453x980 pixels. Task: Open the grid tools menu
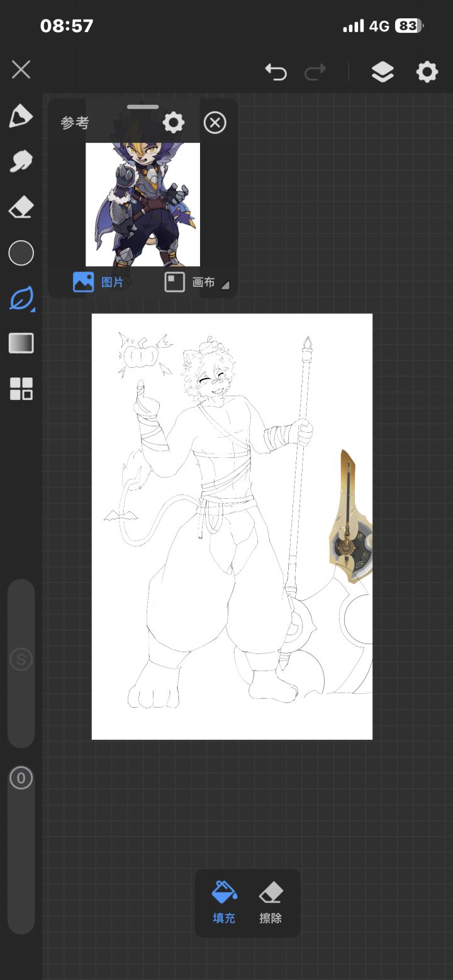click(x=21, y=389)
